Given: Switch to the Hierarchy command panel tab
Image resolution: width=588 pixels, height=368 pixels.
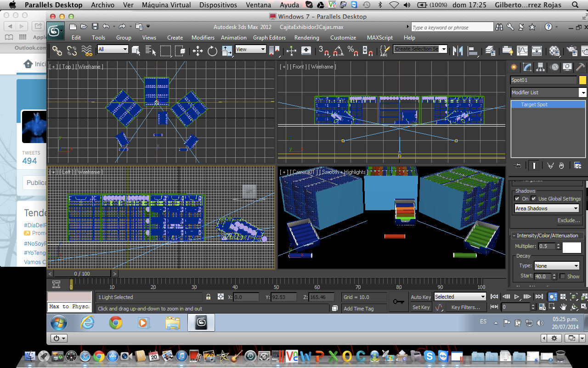Looking at the screenshot, I should 541,67.
